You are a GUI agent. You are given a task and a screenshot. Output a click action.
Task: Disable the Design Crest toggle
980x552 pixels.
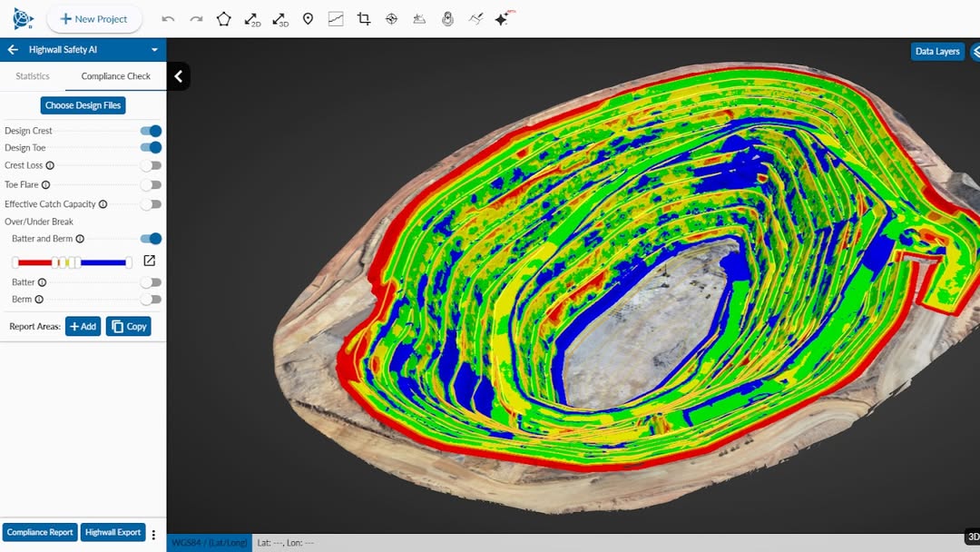click(x=151, y=131)
